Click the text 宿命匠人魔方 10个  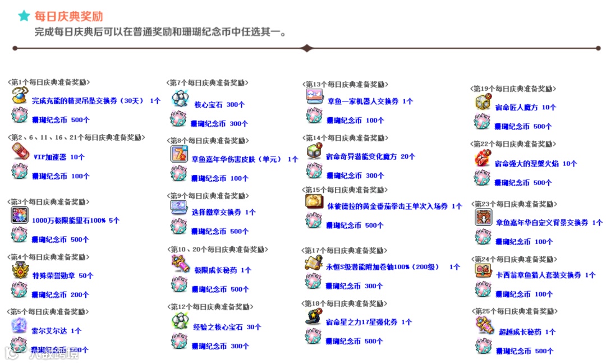pos(526,108)
